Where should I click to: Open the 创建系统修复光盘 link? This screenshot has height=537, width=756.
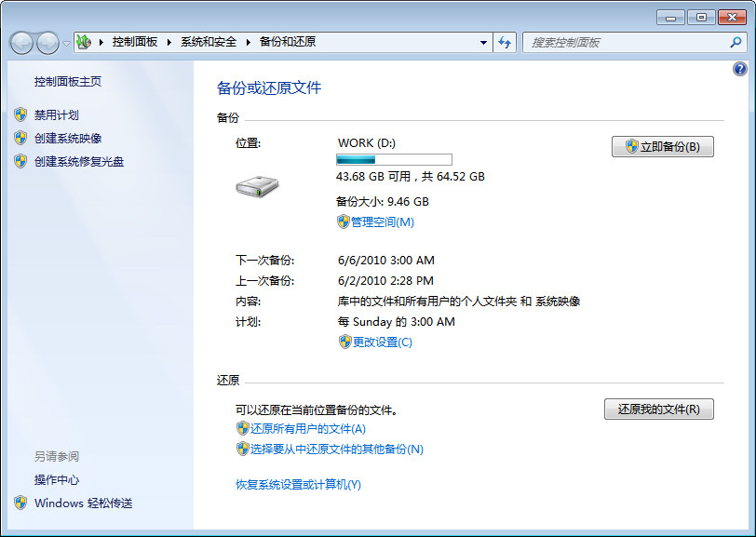click(x=79, y=162)
